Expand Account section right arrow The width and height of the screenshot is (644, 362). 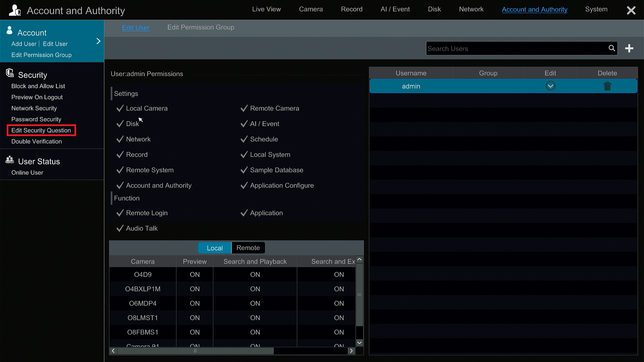[x=98, y=41]
